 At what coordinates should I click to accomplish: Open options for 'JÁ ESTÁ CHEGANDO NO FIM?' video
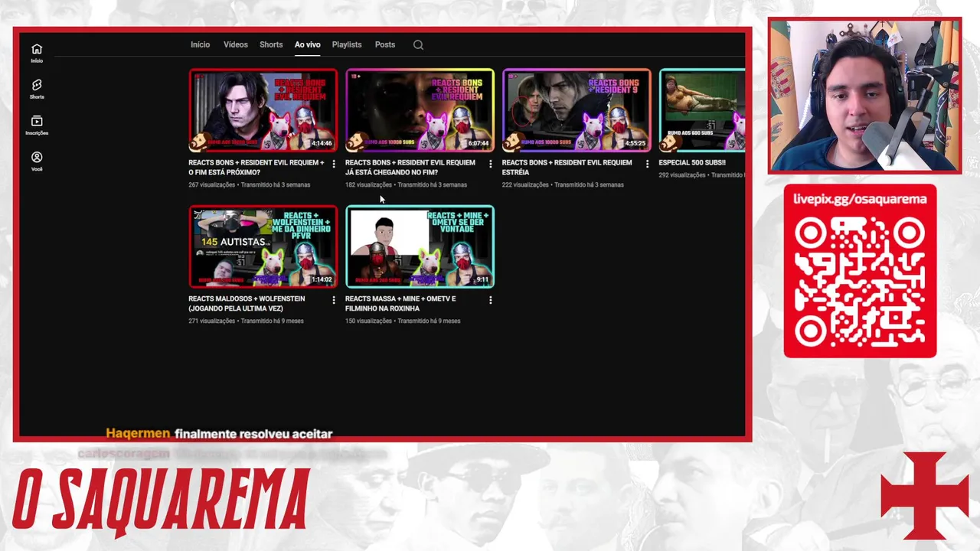[x=490, y=164]
